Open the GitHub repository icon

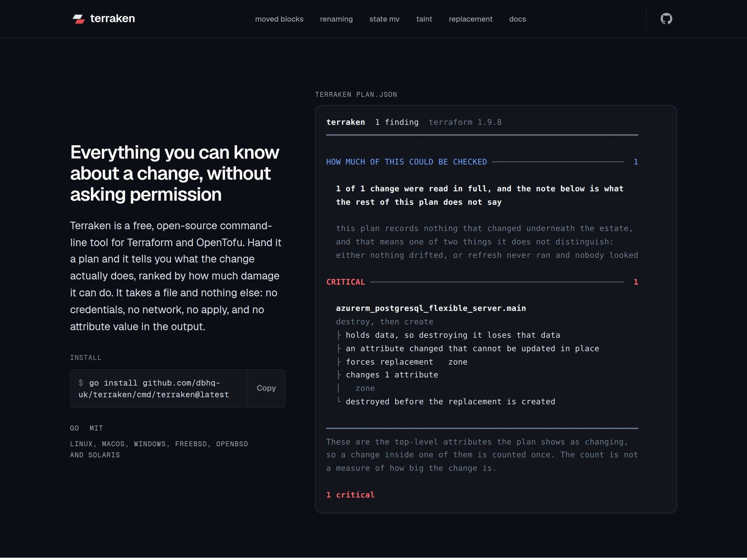[666, 19]
